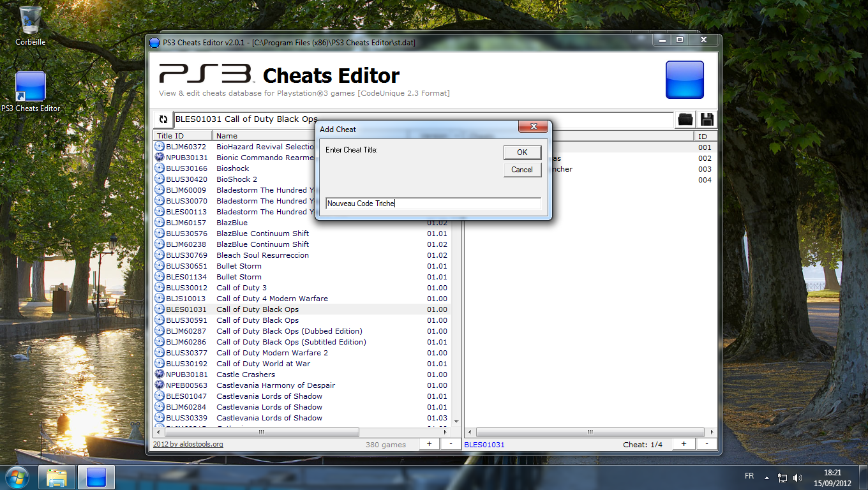This screenshot has width=868, height=490.
Task: Open a cheats file with folder icon
Action: 685,119
